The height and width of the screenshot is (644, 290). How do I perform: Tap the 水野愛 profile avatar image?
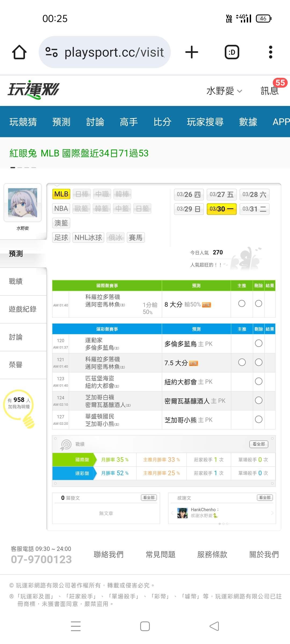[x=23, y=203]
